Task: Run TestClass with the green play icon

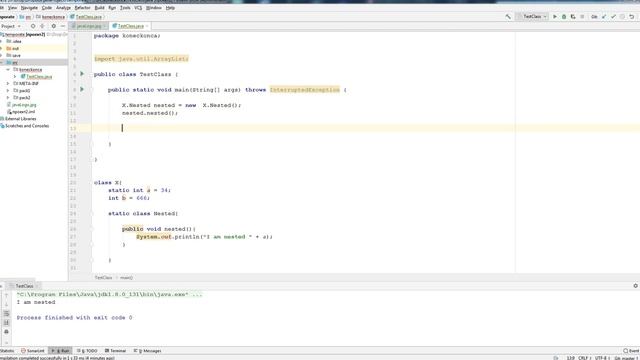Action: pos(555,17)
